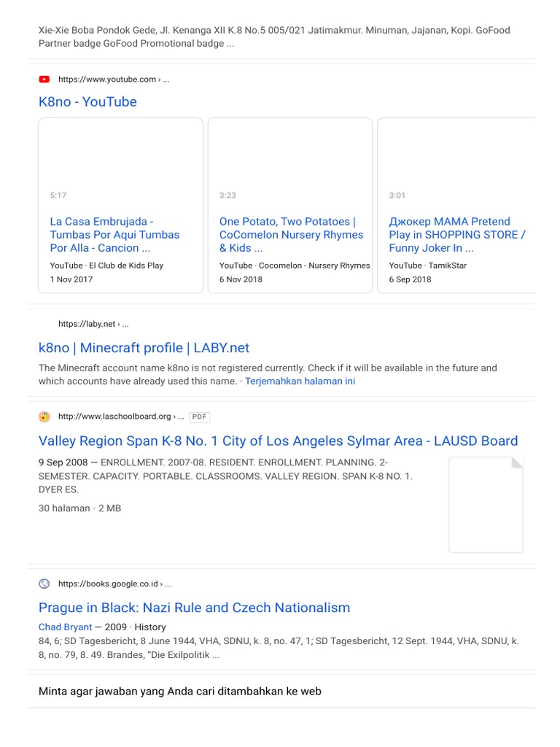Click the 3:23 video thumbnail
560x747 pixels.
290,160
